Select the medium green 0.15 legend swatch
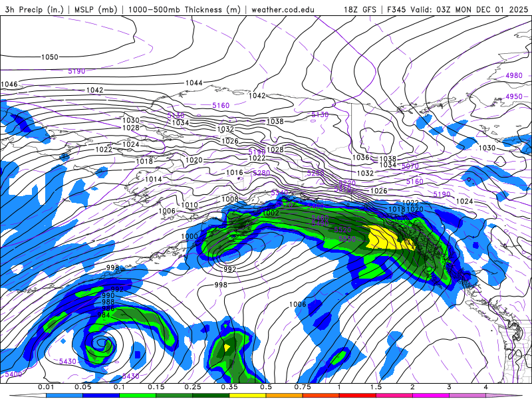532x399 pixels. coord(174,396)
